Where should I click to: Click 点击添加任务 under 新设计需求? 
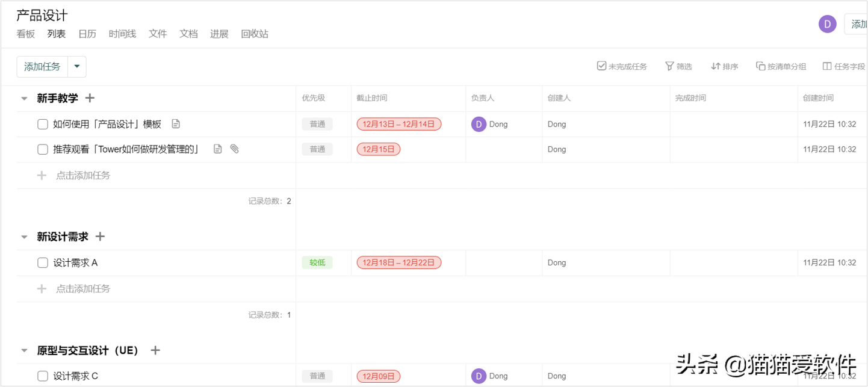click(83, 288)
